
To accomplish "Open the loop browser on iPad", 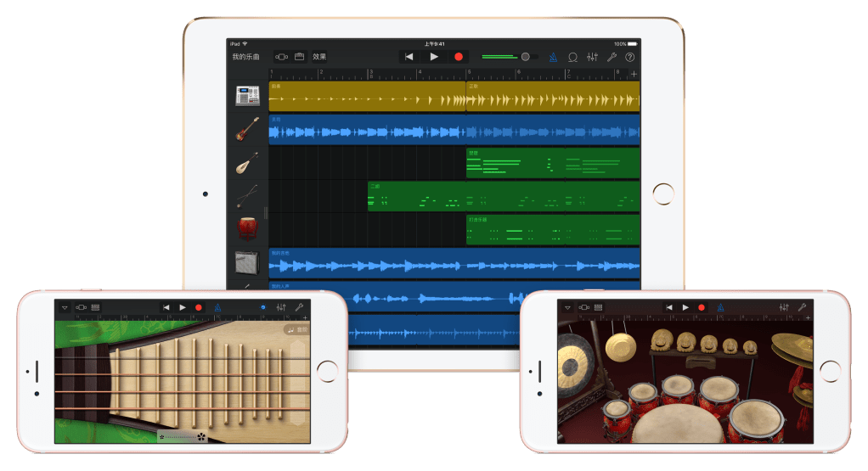I will 573,57.
